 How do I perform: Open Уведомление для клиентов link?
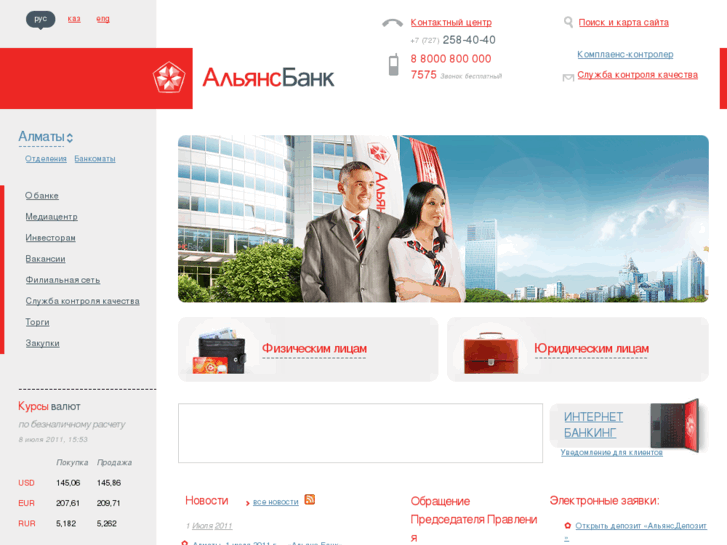pyautogui.click(x=612, y=452)
